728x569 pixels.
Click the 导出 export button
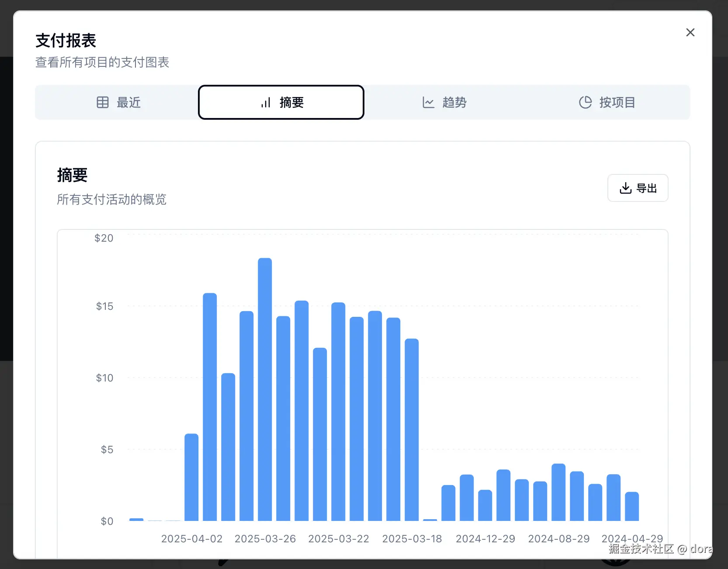[x=638, y=188]
